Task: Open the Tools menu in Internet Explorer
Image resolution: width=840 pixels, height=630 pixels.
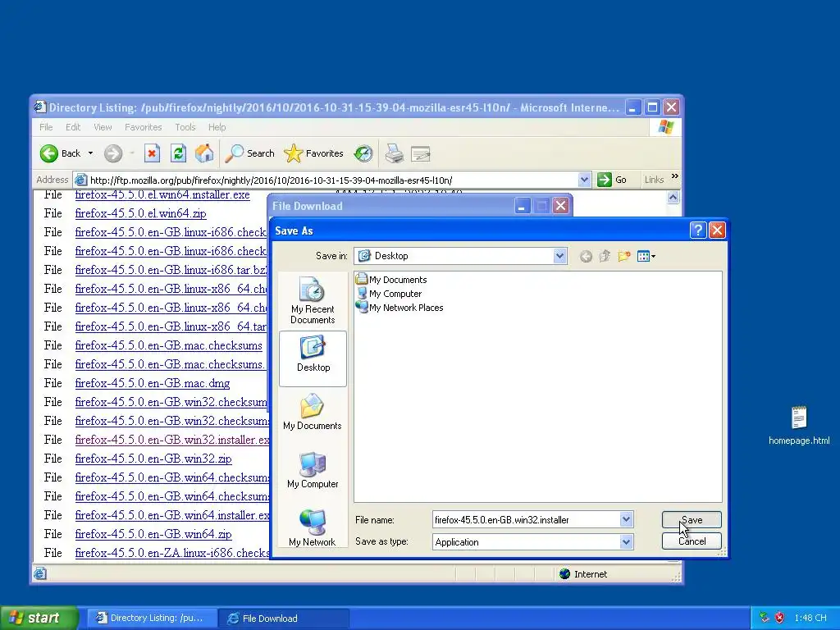Action: (x=185, y=127)
